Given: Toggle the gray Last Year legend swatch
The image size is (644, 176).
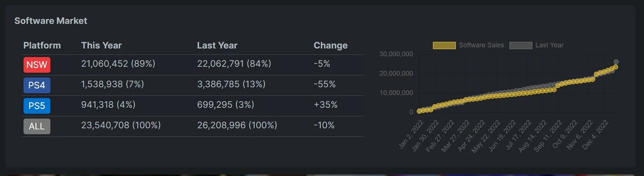Looking at the screenshot, I should (x=520, y=46).
